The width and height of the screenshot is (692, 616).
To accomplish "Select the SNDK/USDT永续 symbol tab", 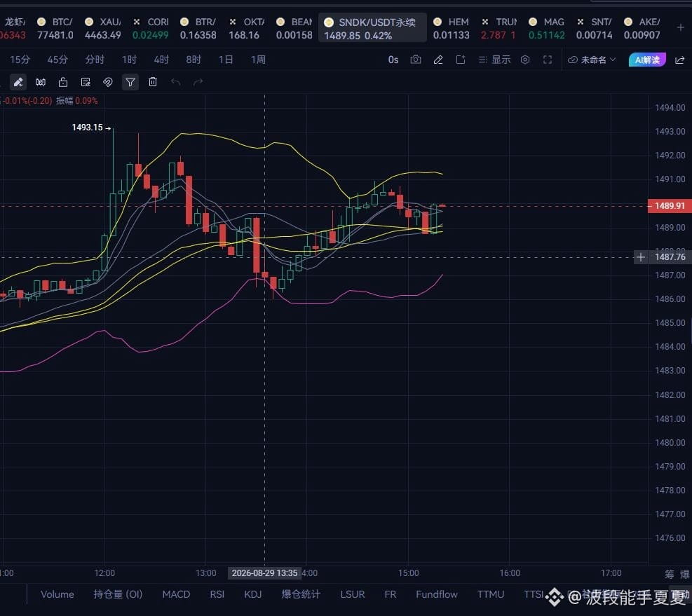I will tap(372, 28).
